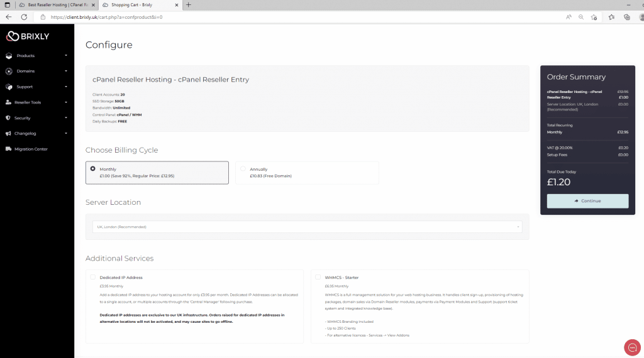Check the Dedicated IP Address checkbox
Image resolution: width=644 pixels, height=358 pixels.
pos(93,277)
